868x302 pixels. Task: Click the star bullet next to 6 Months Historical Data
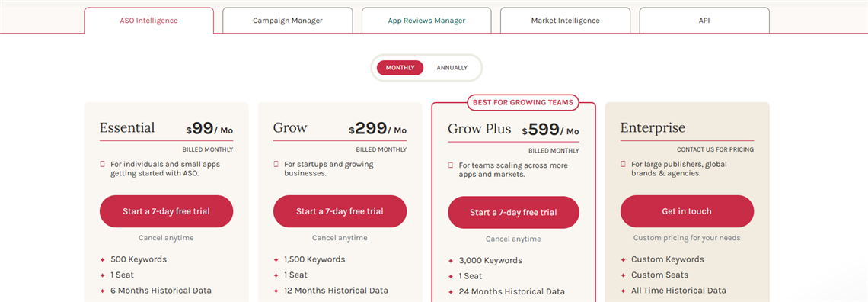tap(103, 291)
